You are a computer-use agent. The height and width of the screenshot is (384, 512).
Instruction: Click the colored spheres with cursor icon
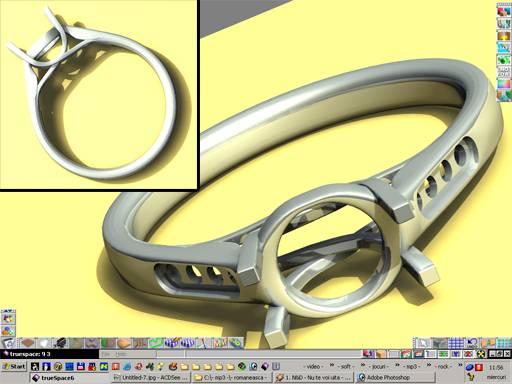[x=8, y=318]
